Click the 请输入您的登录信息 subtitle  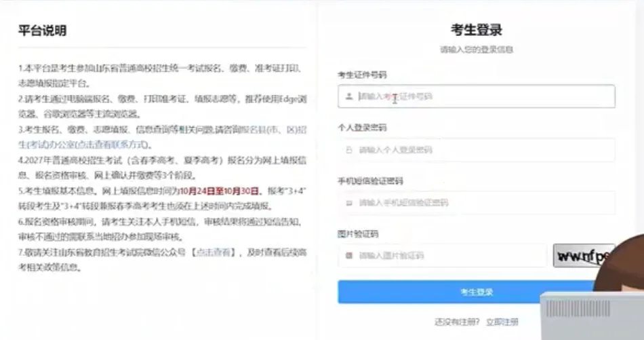tap(477, 50)
